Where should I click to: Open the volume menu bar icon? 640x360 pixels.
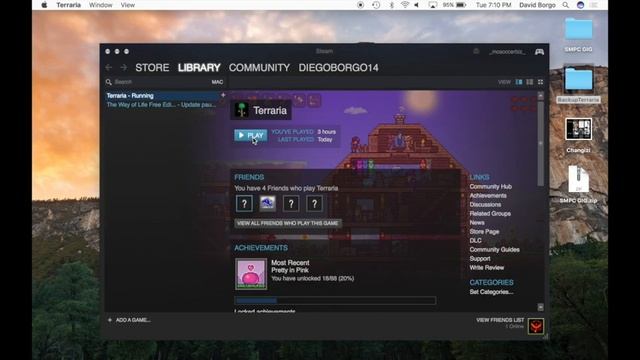(417, 5)
